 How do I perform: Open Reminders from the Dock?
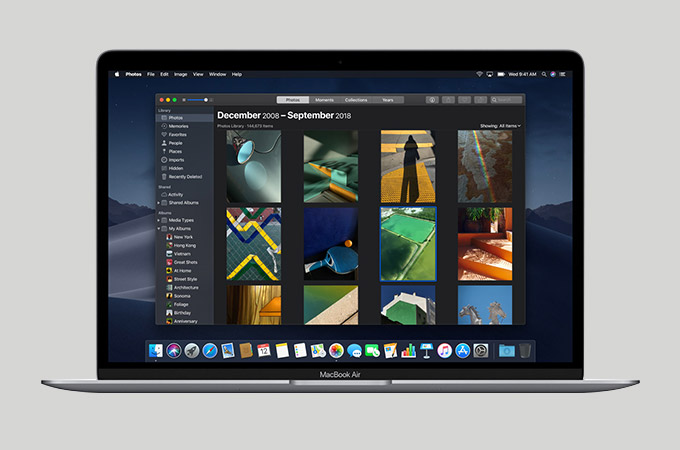pos(300,351)
